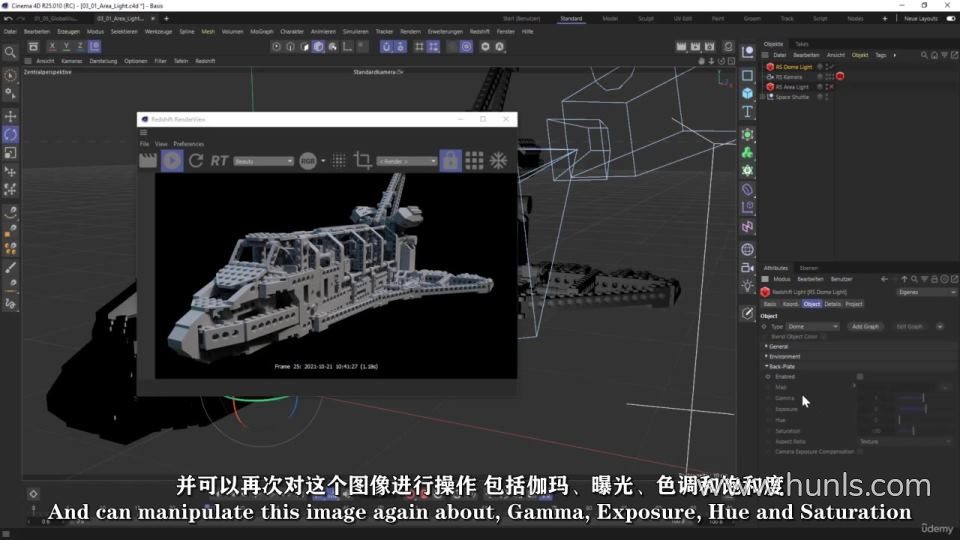
Task: Click the lock icon in Attributes panel header
Action: click(x=934, y=279)
